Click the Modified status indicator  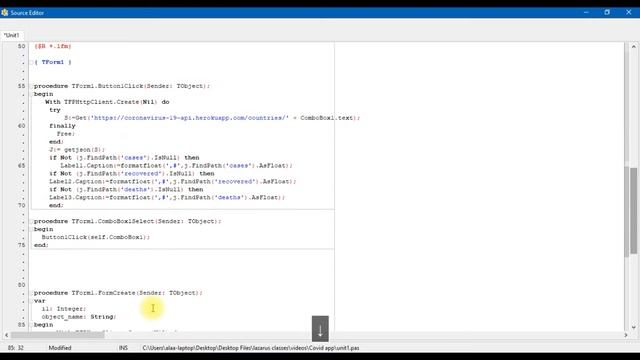point(60,348)
